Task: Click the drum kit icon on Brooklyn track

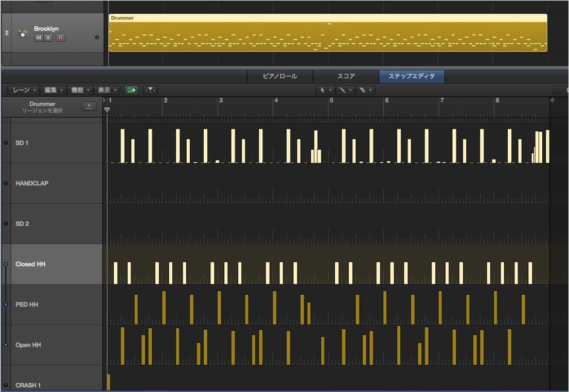Action: [22, 33]
